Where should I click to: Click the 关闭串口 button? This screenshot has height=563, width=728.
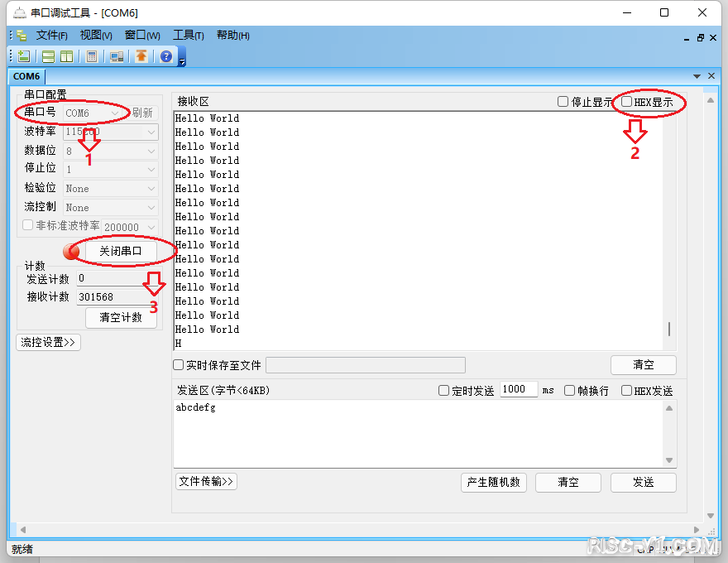121,252
